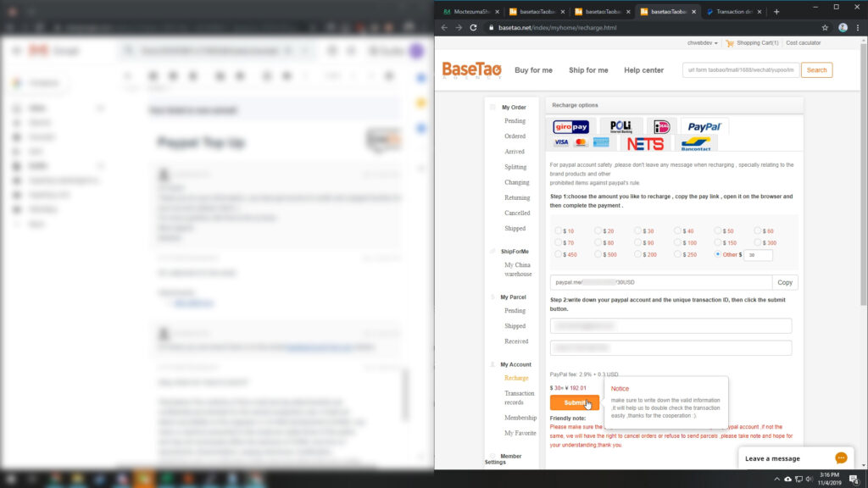This screenshot has width=868, height=488.
Task: Click the Other amount input field
Action: point(758,255)
